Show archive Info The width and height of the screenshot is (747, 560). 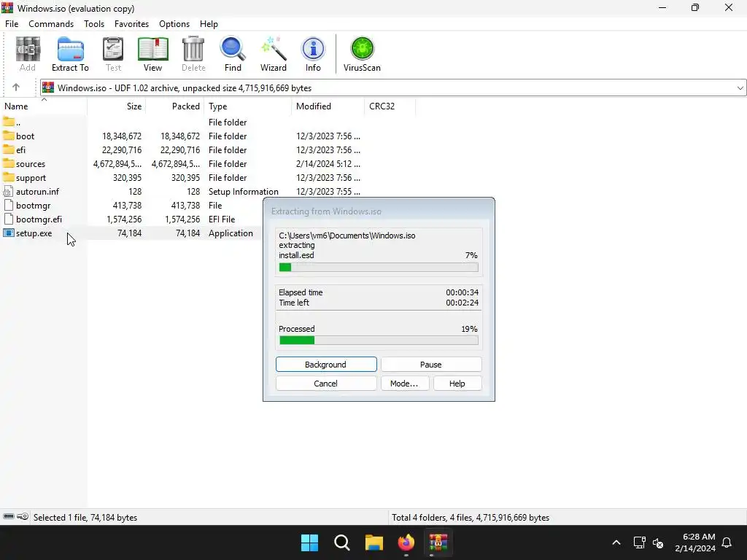pyautogui.click(x=313, y=54)
